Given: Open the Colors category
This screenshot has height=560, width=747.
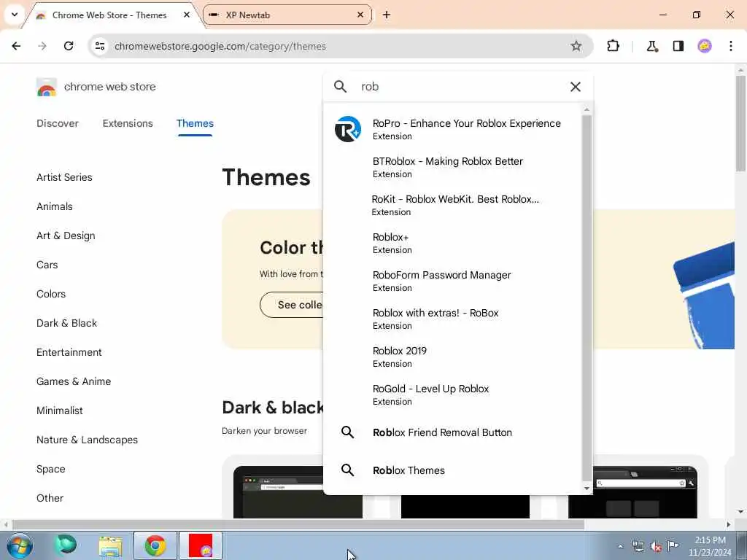Looking at the screenshot, I should click(x=51, y=294).
